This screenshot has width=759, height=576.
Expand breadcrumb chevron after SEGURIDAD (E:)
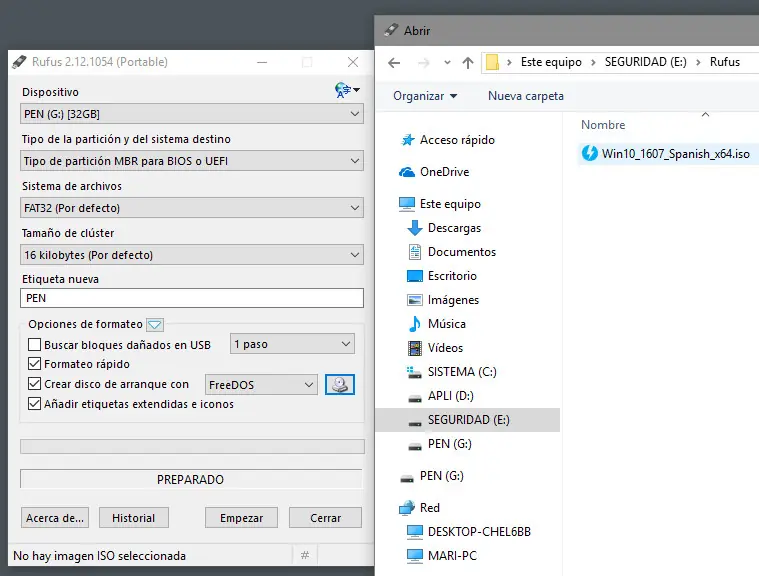(698, 62)
